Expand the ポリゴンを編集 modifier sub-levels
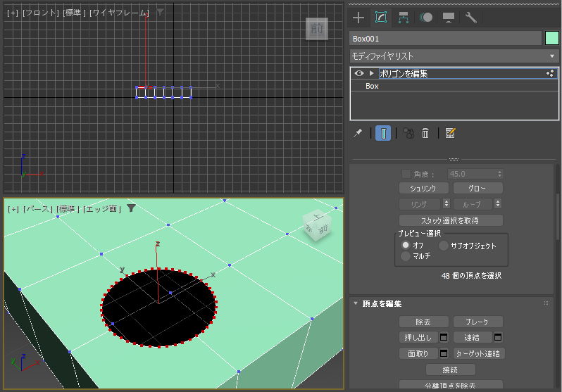This screenshot has width=562, height=392. (x=372, y=73)
